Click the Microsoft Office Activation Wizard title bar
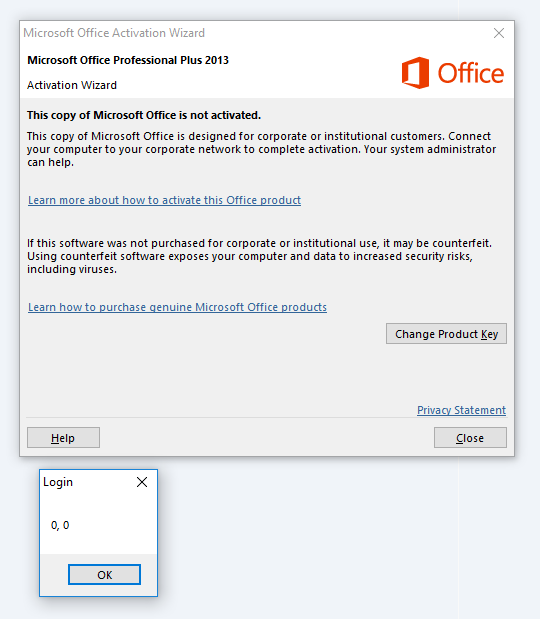540x619 pixels. [253, 33]
